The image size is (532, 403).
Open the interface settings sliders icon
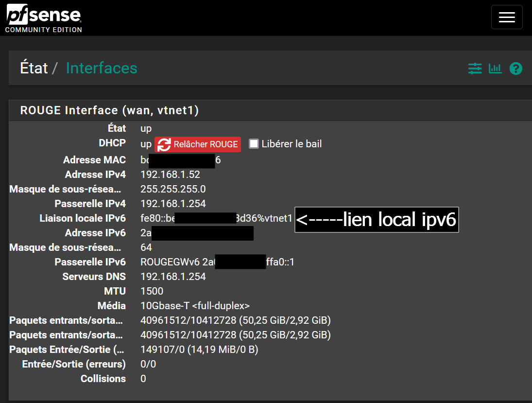pos(475,69)
